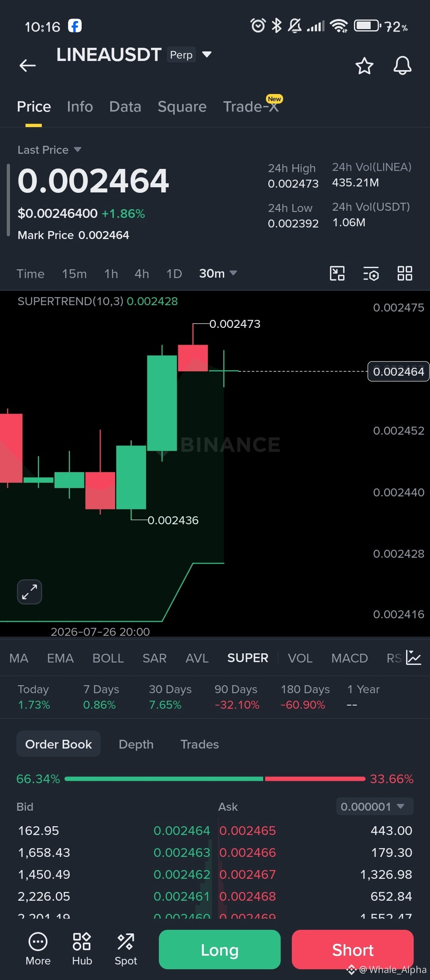The height and width of the screenshot is (980, 430).
Task: Tap bid price 0.002463
Action: coord(182,853)
